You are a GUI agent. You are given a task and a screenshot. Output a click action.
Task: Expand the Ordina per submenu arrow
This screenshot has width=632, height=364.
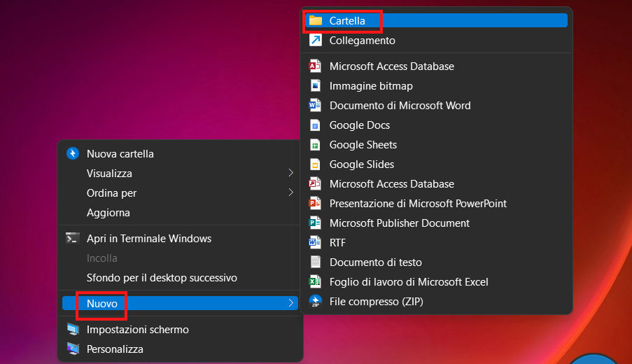(x=290, y=192)
